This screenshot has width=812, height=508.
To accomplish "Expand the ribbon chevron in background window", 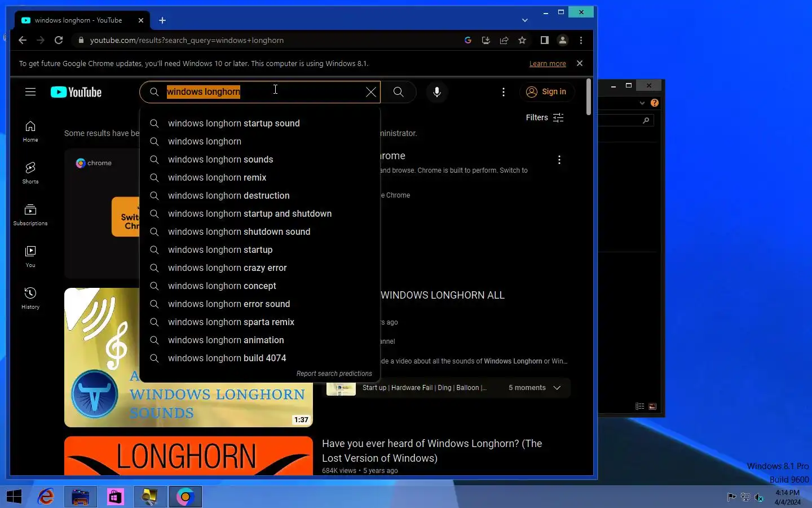I will [642, 103].
